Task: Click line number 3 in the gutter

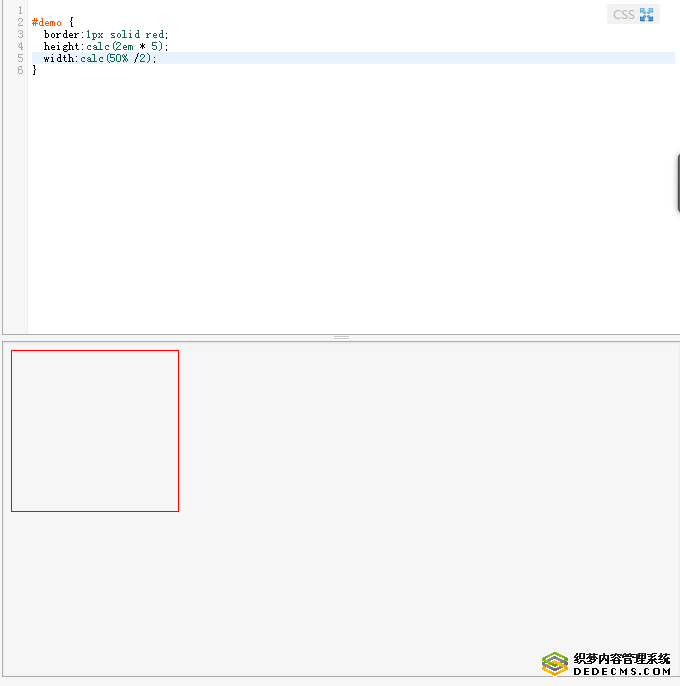Action: (x=20, y=34)
